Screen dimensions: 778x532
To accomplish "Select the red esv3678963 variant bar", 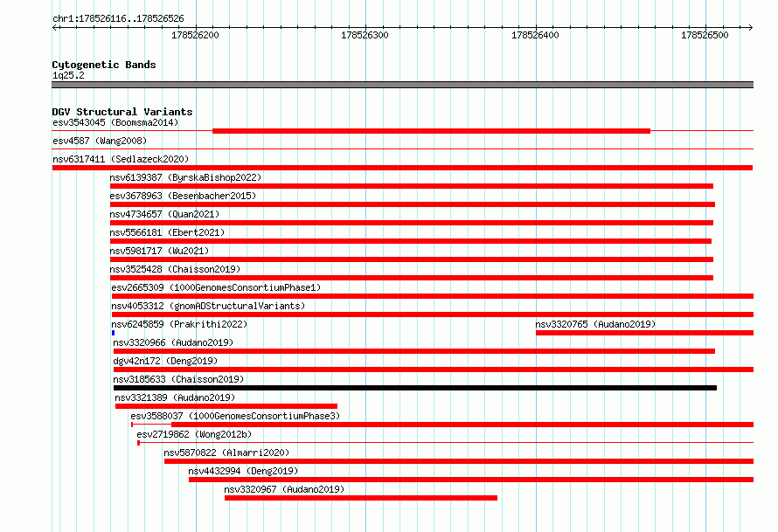I will click(413, 204).
